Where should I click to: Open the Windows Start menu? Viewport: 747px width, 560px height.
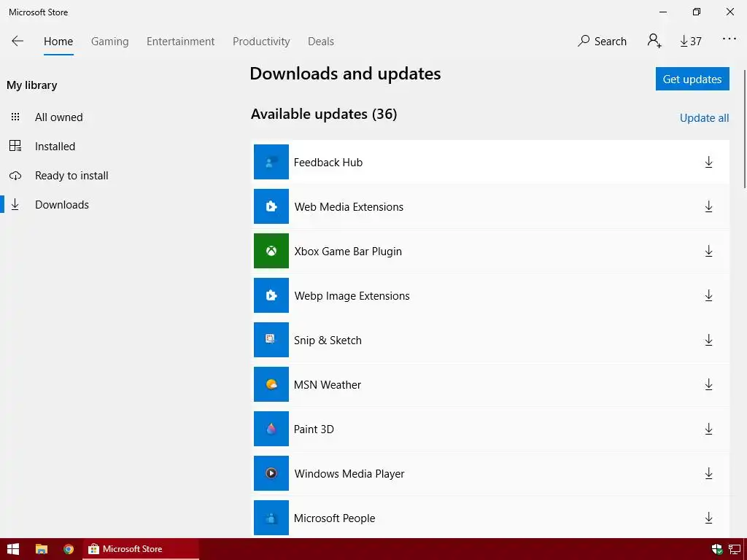pyautogui.click(x=13, y=549)
